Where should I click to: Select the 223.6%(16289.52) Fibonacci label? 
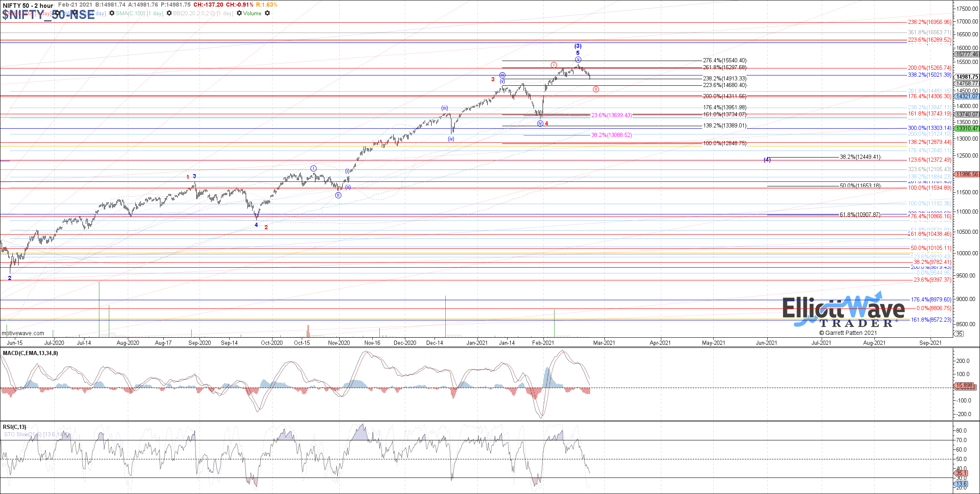coord(930,40)
